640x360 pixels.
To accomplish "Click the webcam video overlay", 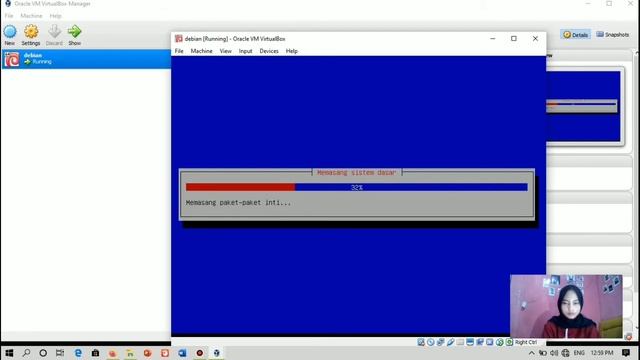I will 566,306.
